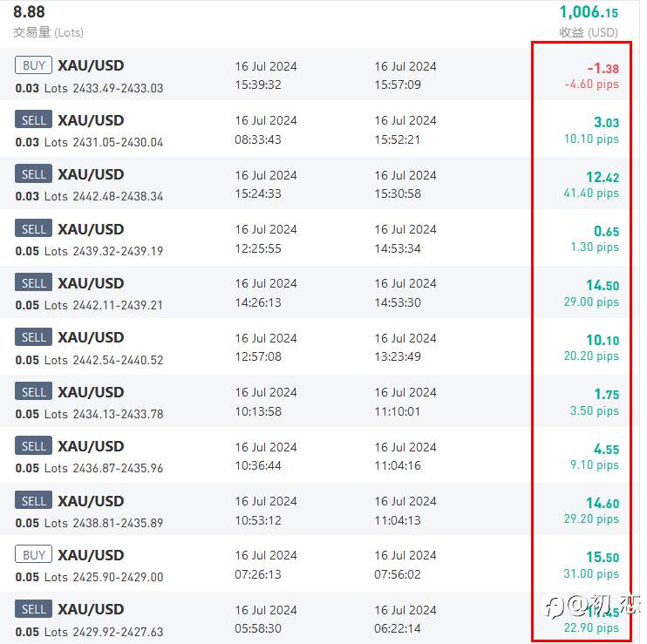Click the open time 14:26:13
The width and height of the screenshot is (647, 644).
[x=258, y=302]
